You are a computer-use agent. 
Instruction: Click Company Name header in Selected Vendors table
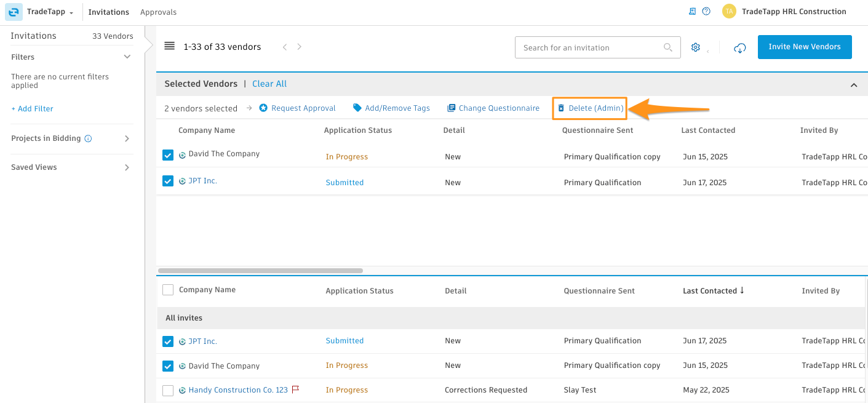point(207,130)
